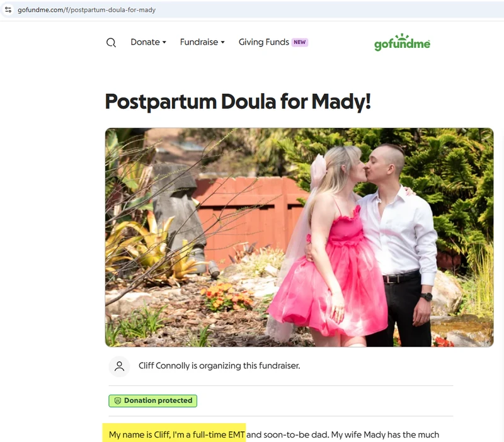Open the couple's fundraiser photo
This screenshot has height=442, width=504.
(x=299, y=237)
